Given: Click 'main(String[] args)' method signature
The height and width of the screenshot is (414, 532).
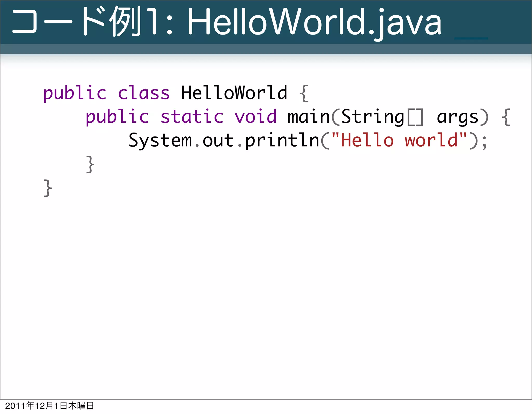Looking at the screenshot, I should (388, 117).
